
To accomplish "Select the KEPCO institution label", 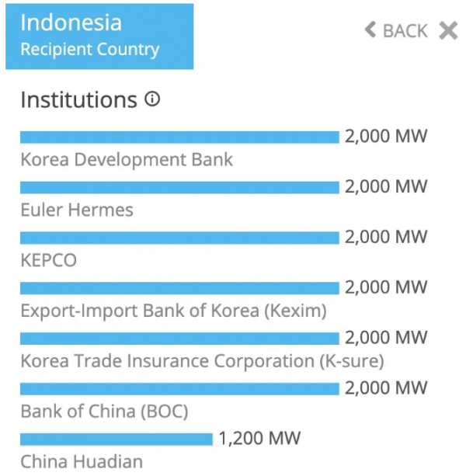I will click(x=49, y=260).
